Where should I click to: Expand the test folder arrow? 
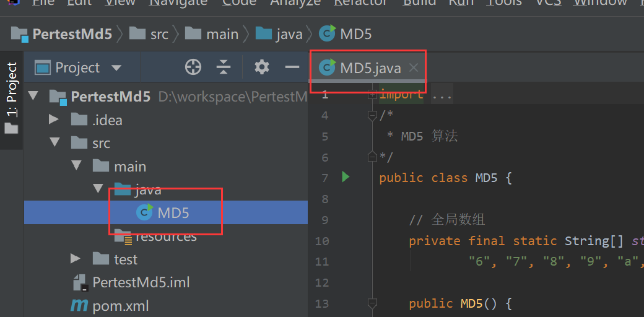click(76, 259)
